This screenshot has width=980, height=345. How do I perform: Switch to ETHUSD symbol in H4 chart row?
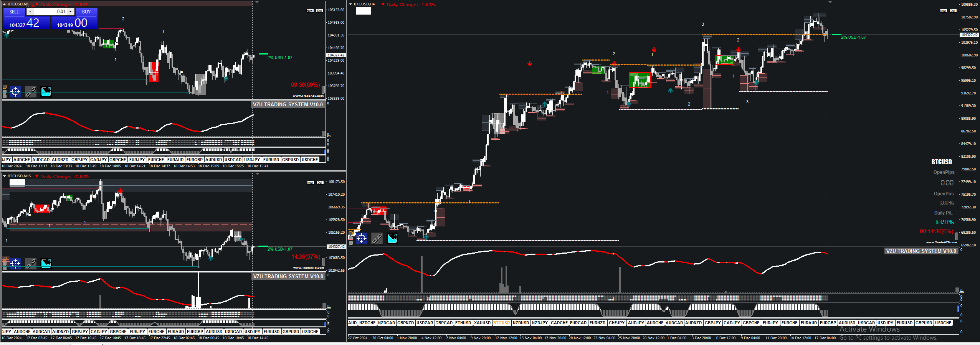[463, 323]
